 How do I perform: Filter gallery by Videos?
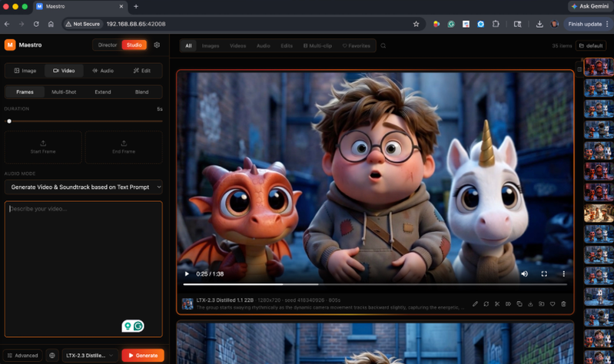click(x=237, y=46)
